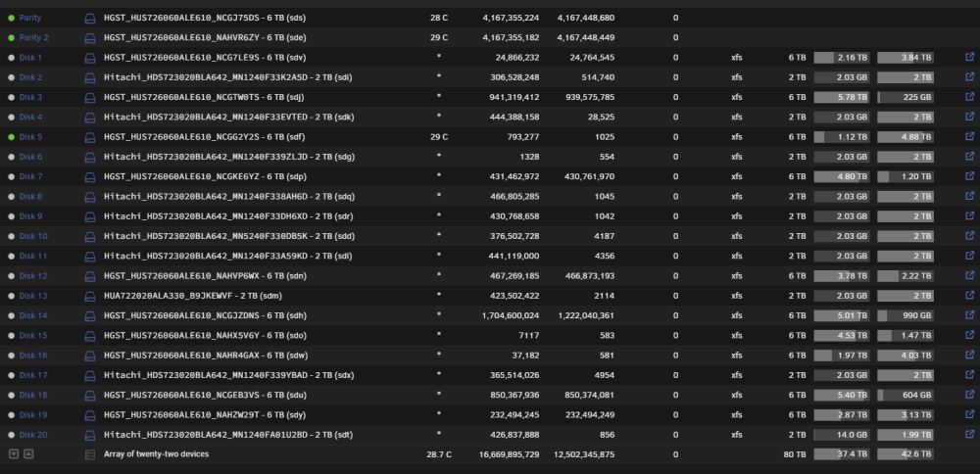Click the grey status dot for Disk 12
The height and width of the screenshot is (474, 980).
click(x=11, y=276)
